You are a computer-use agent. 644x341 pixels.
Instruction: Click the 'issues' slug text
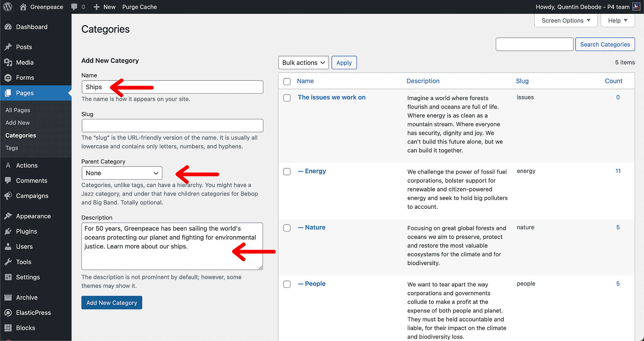[x=525, y=97]
